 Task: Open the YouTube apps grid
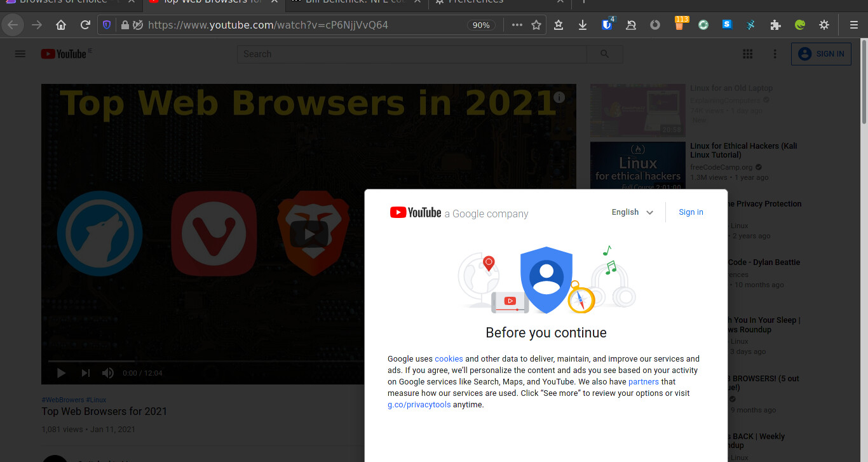748,54
